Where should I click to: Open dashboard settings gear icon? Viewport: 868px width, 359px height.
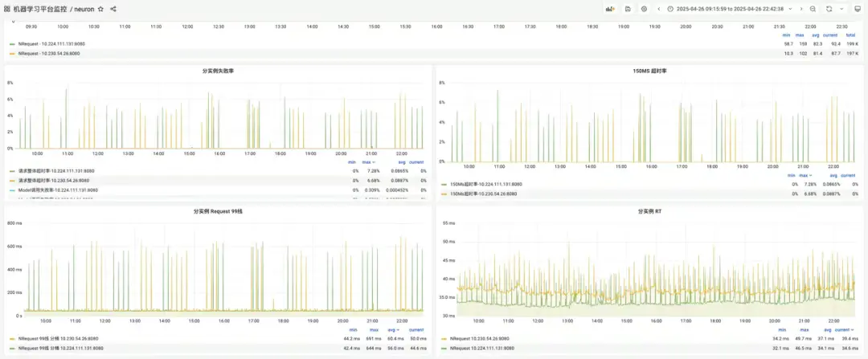pyautogui.click(x=644, y=9)
